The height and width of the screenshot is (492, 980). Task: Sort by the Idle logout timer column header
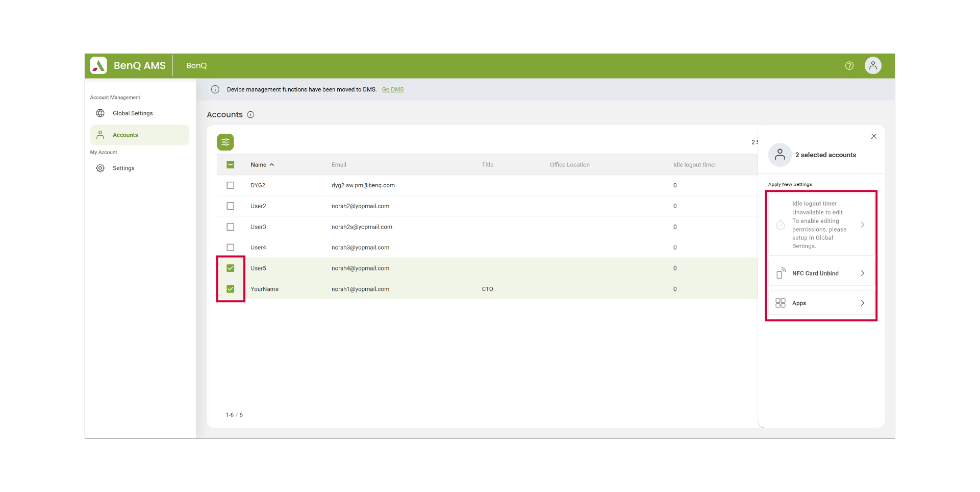click(694, 165)
